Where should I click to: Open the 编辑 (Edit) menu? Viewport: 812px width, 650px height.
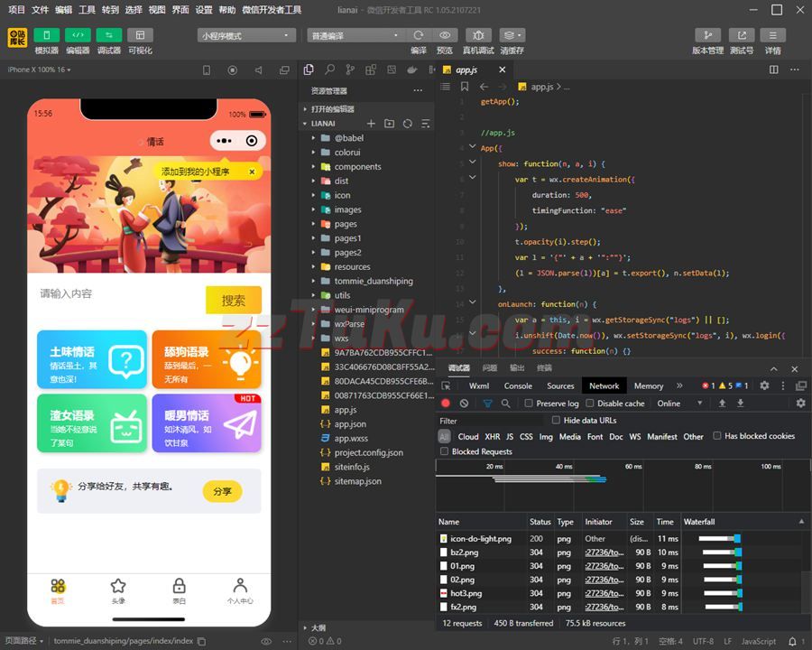point(63,10)
